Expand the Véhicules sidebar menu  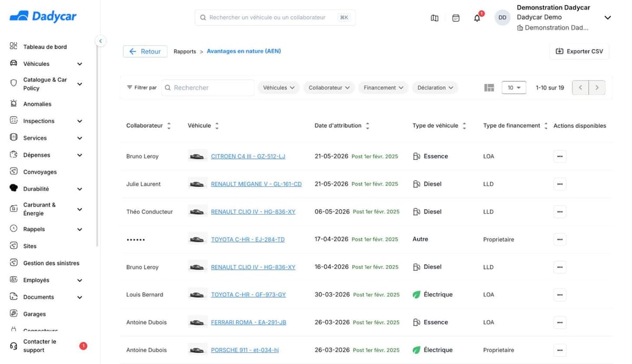[x=80, y=64]
